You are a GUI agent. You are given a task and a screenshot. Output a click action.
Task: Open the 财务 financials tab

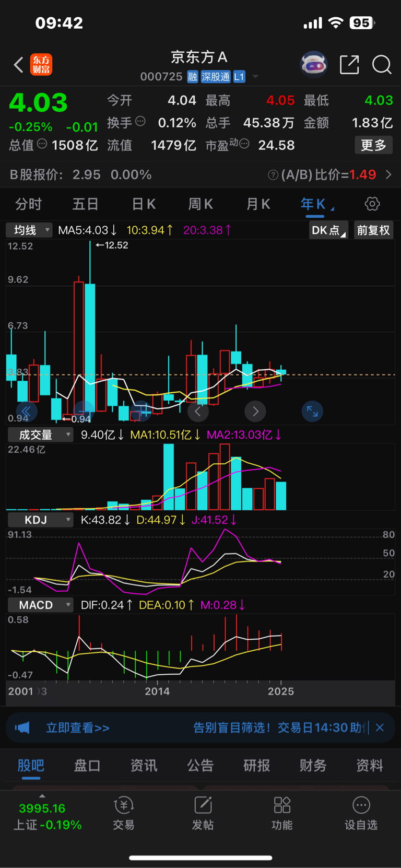313,766
